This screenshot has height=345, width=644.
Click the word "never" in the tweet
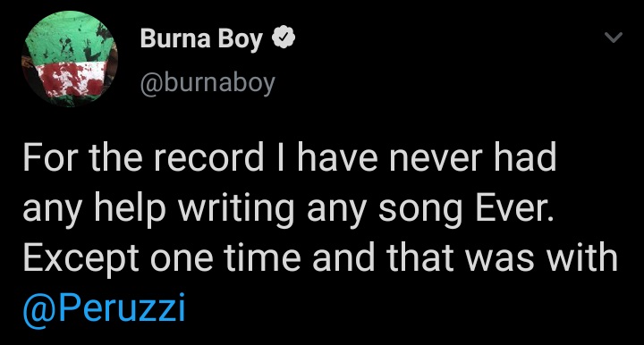436,160
